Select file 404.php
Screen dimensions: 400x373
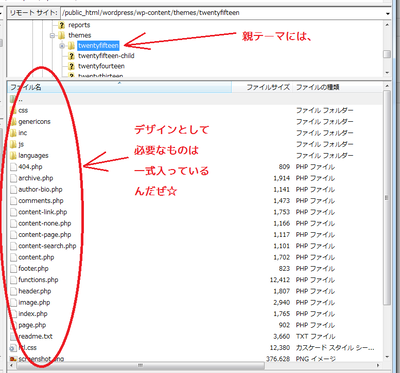point(30,167)
